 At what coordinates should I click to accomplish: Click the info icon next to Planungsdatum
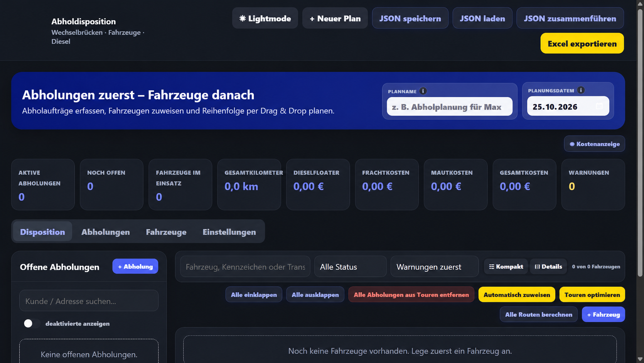tap(581, 90)
